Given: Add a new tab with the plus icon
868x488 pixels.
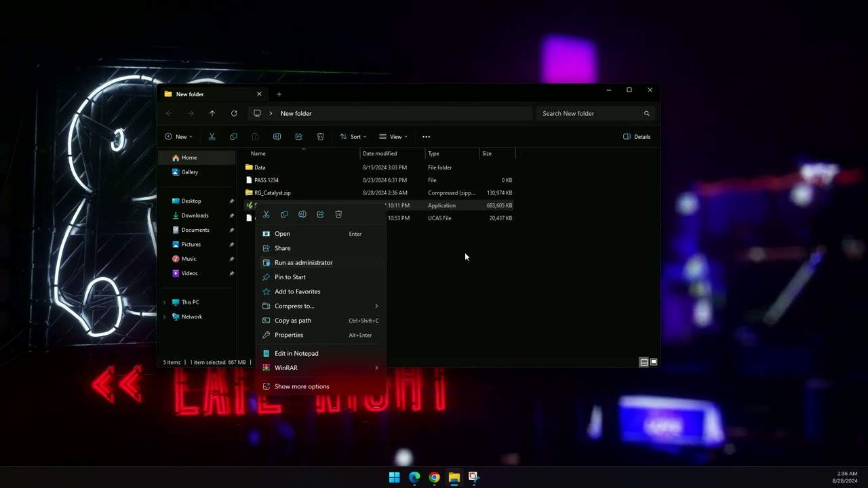Looking at the screenshot, I should [x=279, y=94].
